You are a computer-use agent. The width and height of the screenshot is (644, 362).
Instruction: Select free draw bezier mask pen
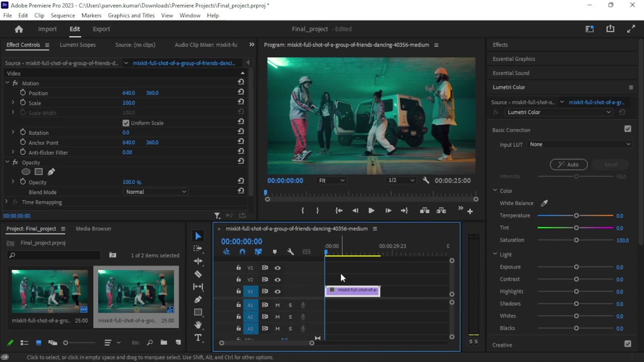point(51,172)
